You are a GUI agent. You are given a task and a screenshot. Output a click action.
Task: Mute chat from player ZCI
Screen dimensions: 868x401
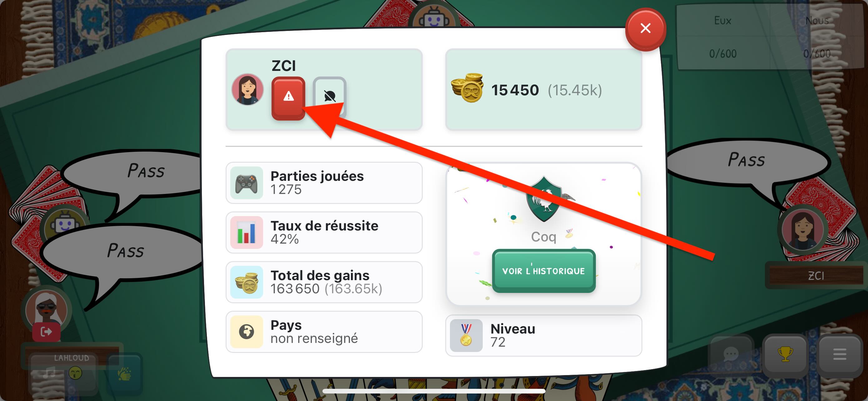(330, 96)
